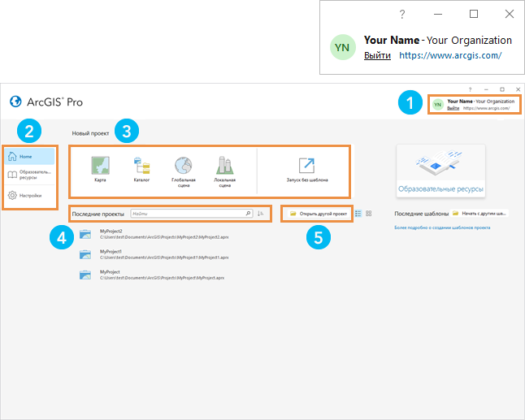Image resolution: width=525 pixels, height=420 pixels.
Task: Switch recent projects to list view
Action: click(358, 214)
